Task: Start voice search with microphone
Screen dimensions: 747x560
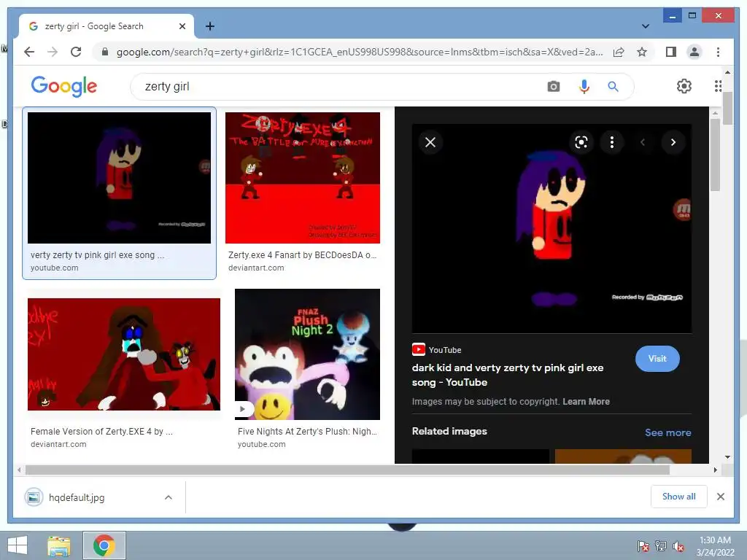Action: coord(584,87)
